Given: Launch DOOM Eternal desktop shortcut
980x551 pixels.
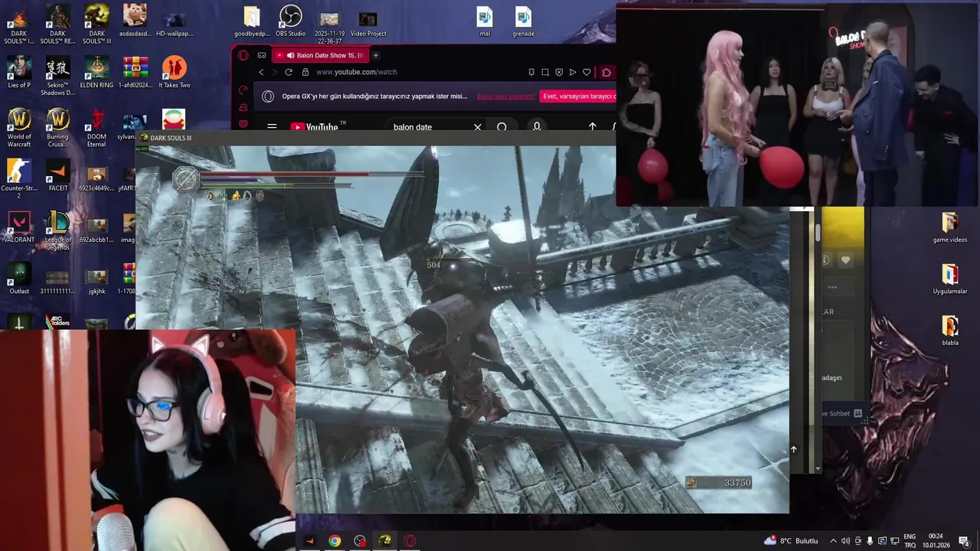Looking at the screenshot, I should 96,127.
